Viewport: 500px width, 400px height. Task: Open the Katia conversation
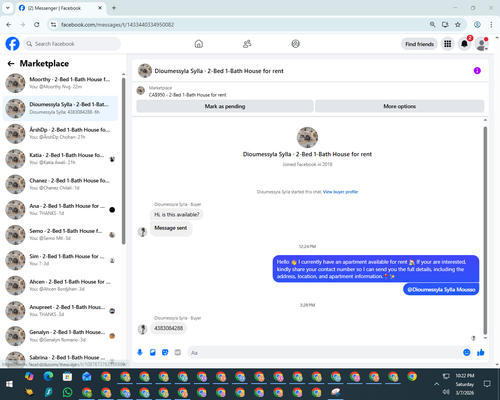[60, 159]
